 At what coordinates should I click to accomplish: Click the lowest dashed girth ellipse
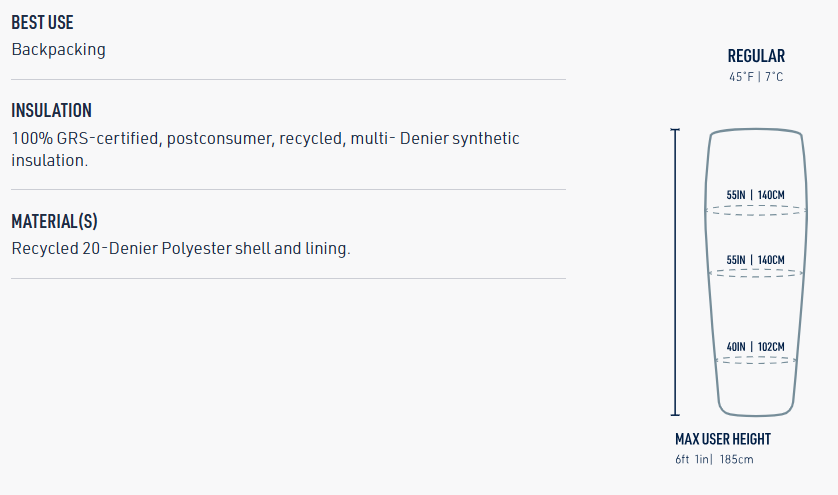pos(756,359)
